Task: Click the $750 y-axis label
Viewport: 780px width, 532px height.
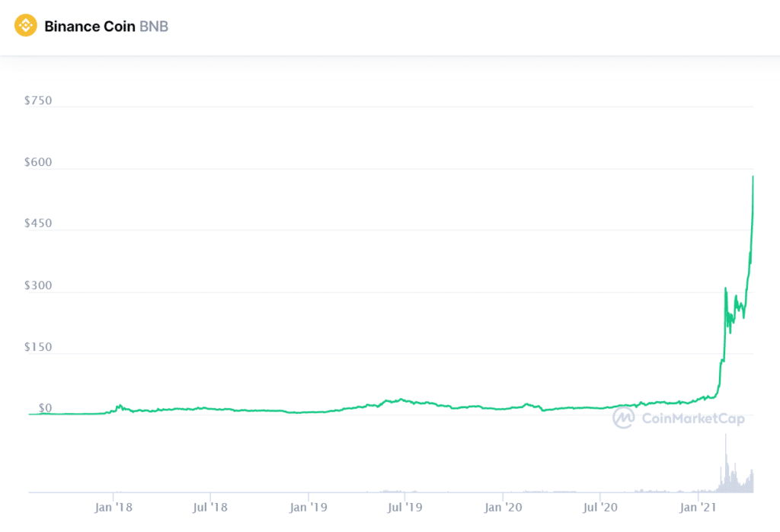Action: pyautogui.click(x=38, y=100)
